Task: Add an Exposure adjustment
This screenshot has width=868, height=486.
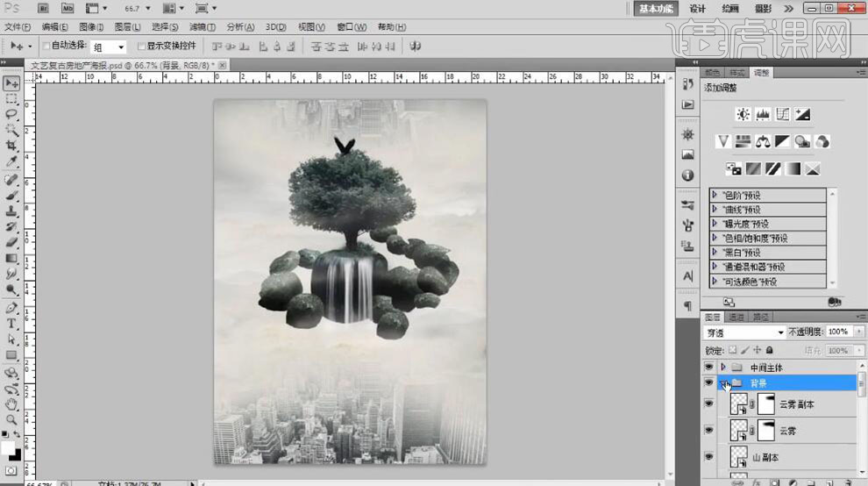Action: tap(802, 114)
